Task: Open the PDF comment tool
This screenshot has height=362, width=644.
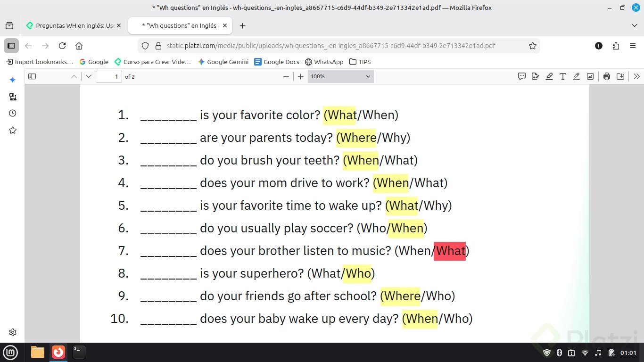Action: (x=522, y=76)
